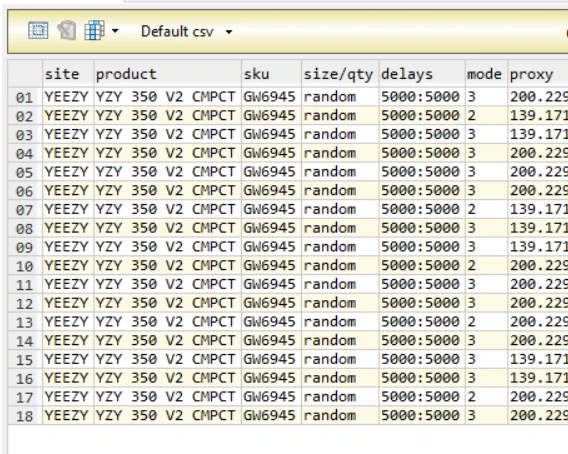Click the blue grid columns icon
Screen dimensions: 568x454
point(95,31)
